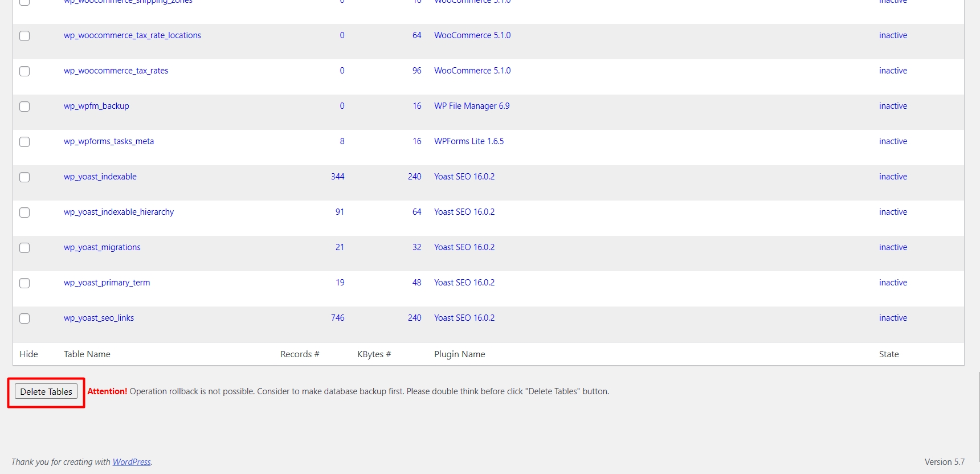Click table name wp_yoast_indexable
Image resolution: width=980 pixels, height=474 pixels.
100,177
